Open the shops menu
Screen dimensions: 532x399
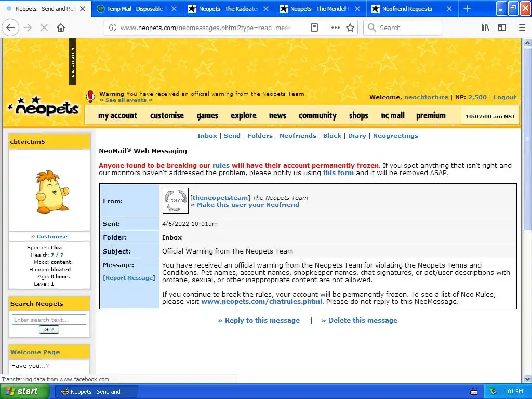click(x=358, y=116)
